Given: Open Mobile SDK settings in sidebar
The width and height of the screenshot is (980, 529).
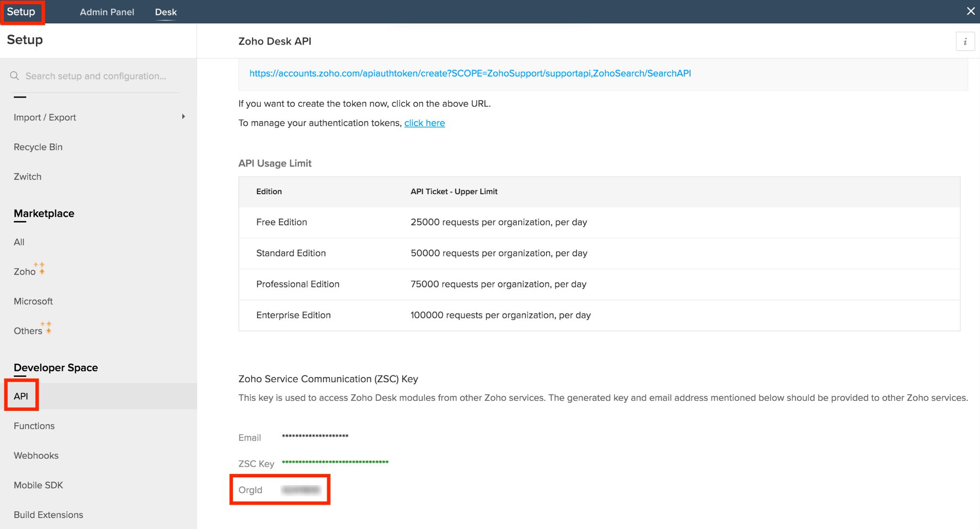Looking at the screenshot, I should click(x=39, y=485).
